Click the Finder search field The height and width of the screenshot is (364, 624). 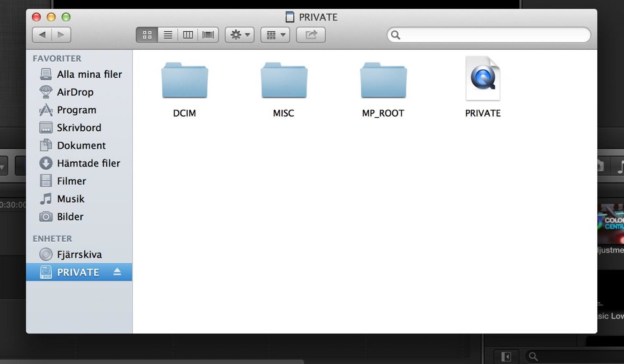[493, 35]
